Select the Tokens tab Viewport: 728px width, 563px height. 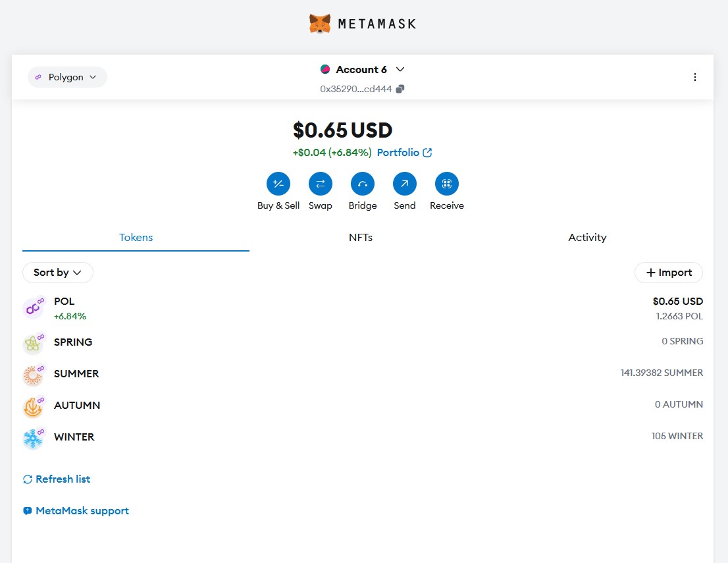136,238
